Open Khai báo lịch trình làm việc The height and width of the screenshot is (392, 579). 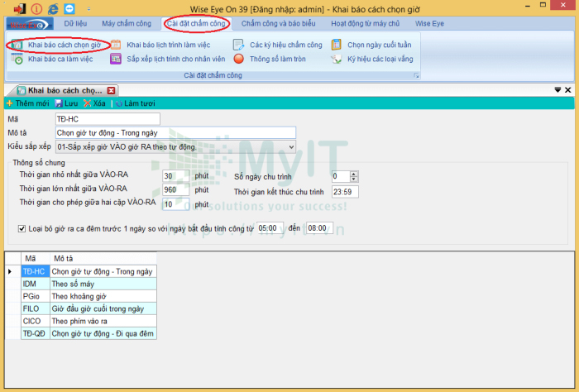click(x=169, y=45)
